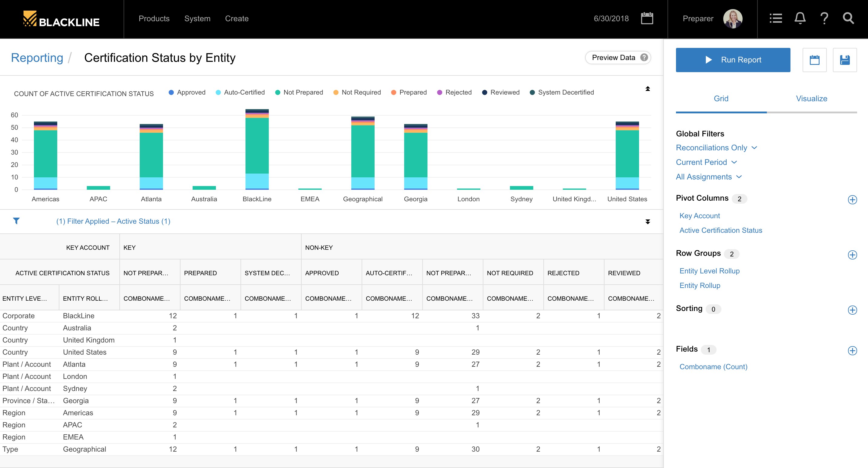Expand the grid with double down arrow
Image resolution: width=868 pixels, height=468 pixels.
click(x=647, y=222)
